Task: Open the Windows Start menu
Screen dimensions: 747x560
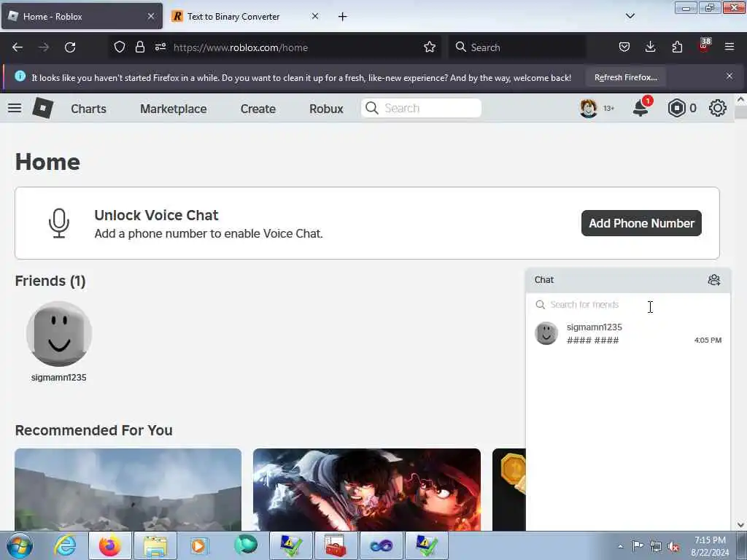Action: point(19,545)
